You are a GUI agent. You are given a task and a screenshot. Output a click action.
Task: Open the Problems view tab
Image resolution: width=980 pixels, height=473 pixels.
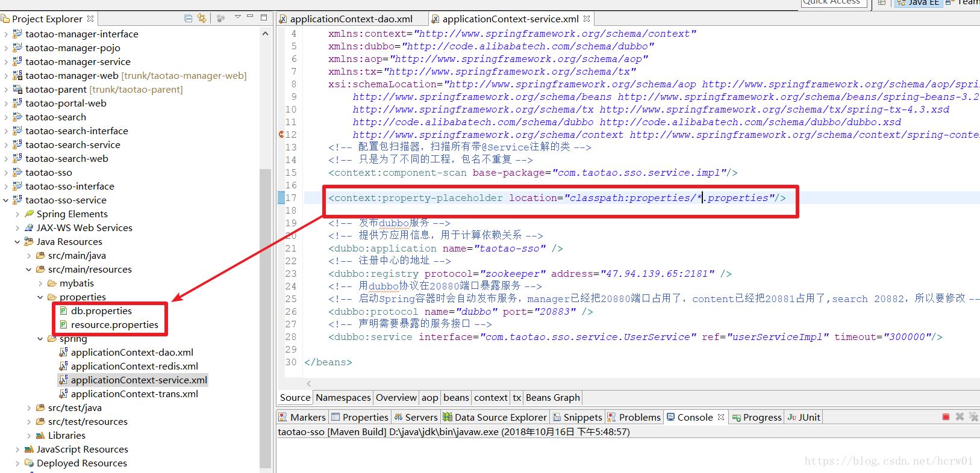click(x=634, y=418)
